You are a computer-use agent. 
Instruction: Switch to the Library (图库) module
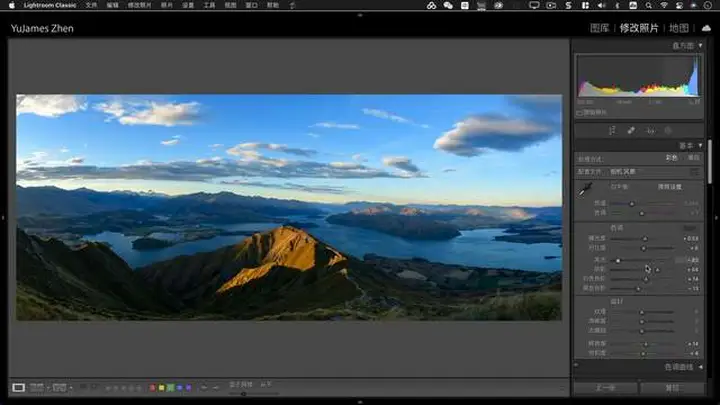599,28
